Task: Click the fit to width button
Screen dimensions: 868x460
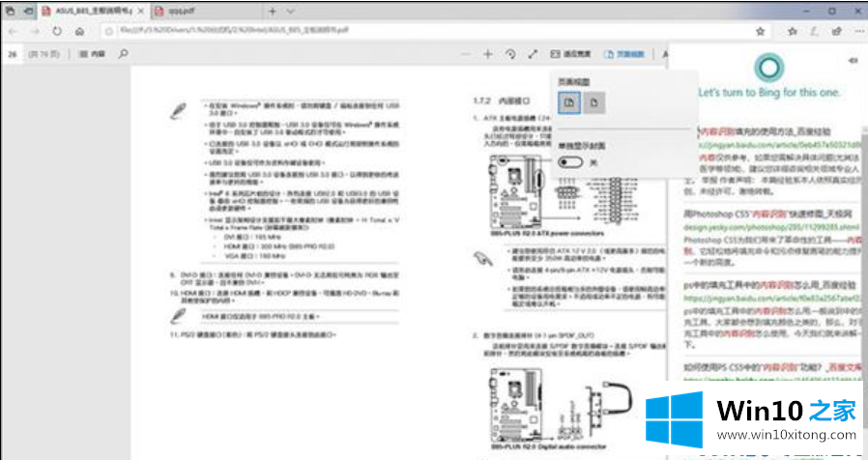Action: pos(570,54)
